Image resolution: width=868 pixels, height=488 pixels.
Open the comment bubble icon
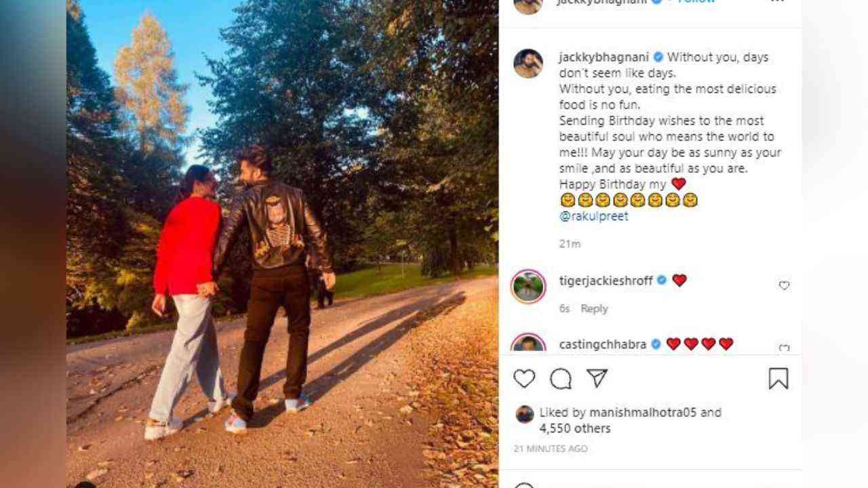click(x=561, y=378)
